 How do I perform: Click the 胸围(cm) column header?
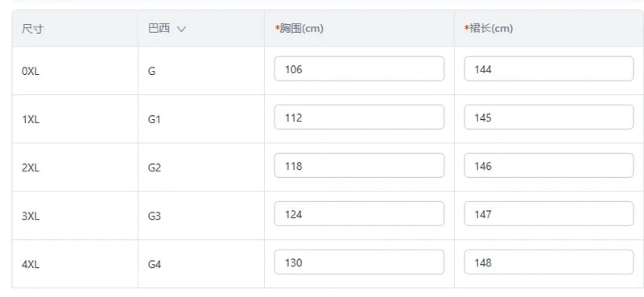pyautogui.click(x=299, y=29)
